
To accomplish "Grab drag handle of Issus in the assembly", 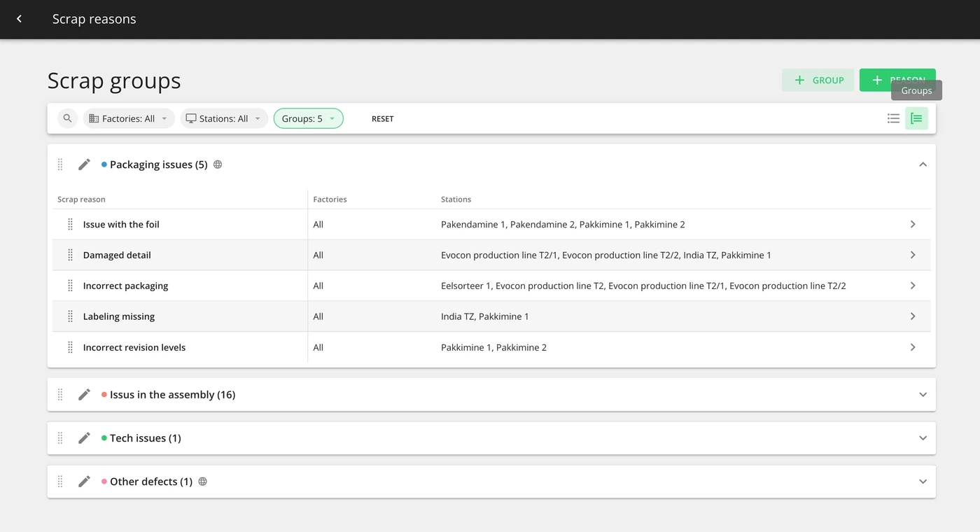I will pyautogui.click(x=60, y=395).
